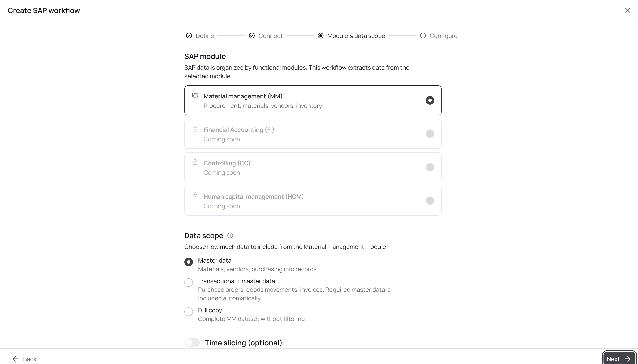Click the lock icon on Human capital management
Viewport: 638px width, 364px height.
tap(195, 196)
